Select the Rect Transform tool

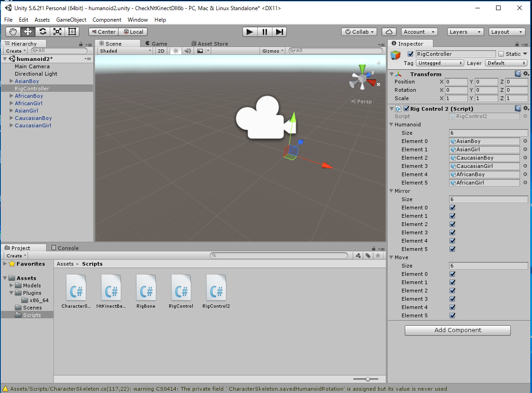click(72, 32)
